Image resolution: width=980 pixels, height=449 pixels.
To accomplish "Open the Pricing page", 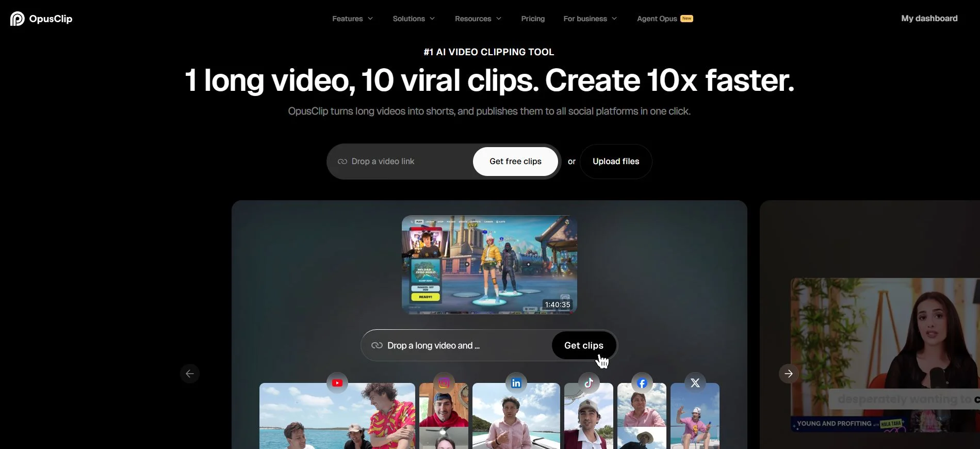I will click(533, 19).
